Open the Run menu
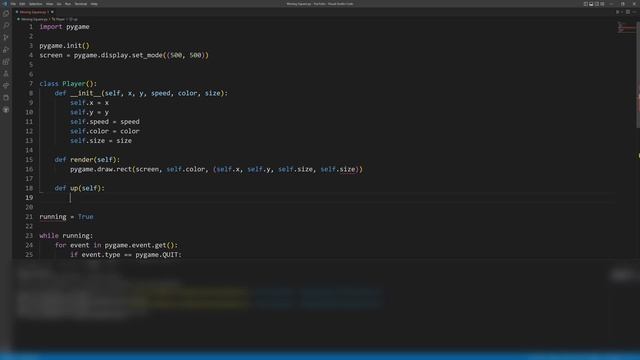The width and height of the screenshot is (640, 360). pyautogui.click(x=68, y=4)
